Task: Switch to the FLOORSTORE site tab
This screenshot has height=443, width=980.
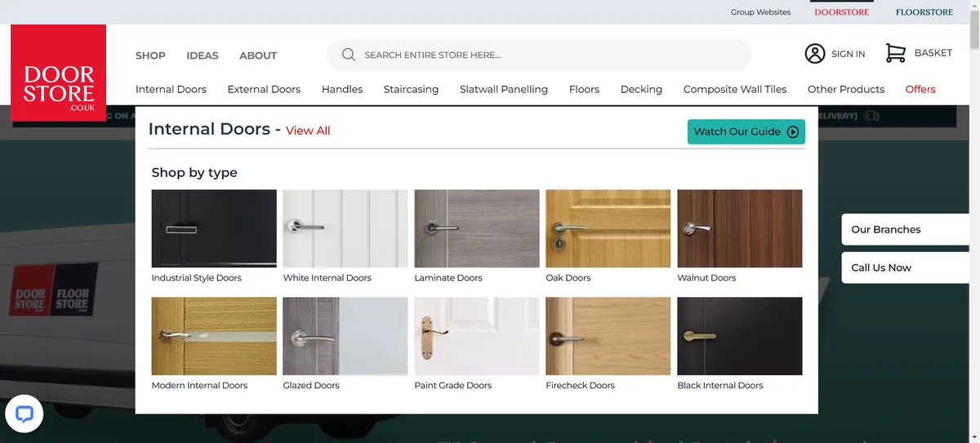Action: (924, 12)
